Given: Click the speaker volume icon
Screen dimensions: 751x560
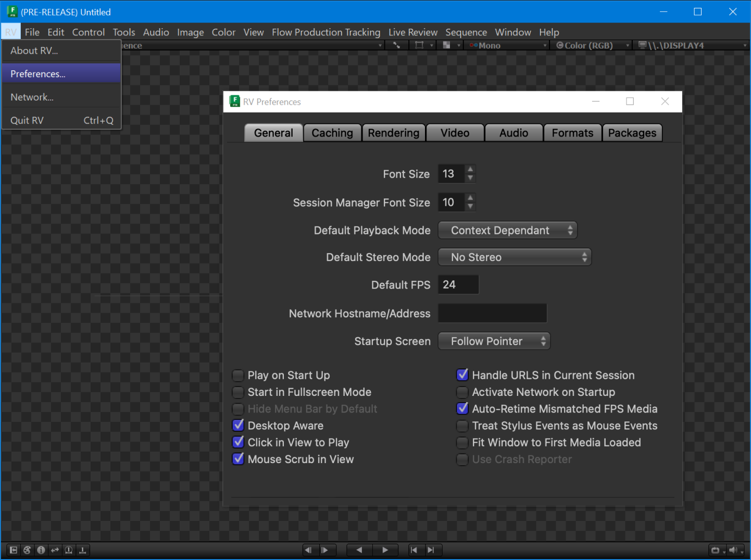Looking at the screenshot, I should pos(735,551).
